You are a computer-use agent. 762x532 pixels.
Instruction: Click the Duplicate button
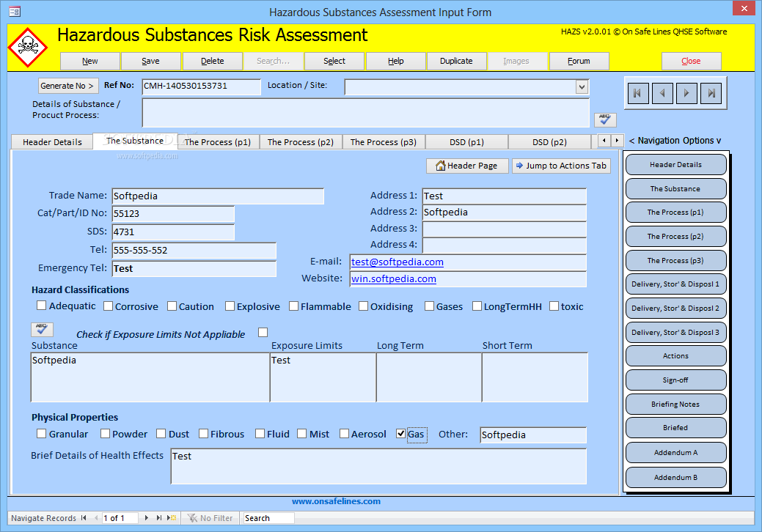(x=456, y=61)
